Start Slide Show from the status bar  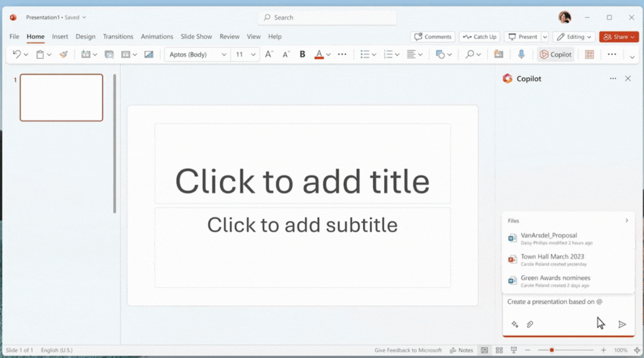tap(514, 350)
